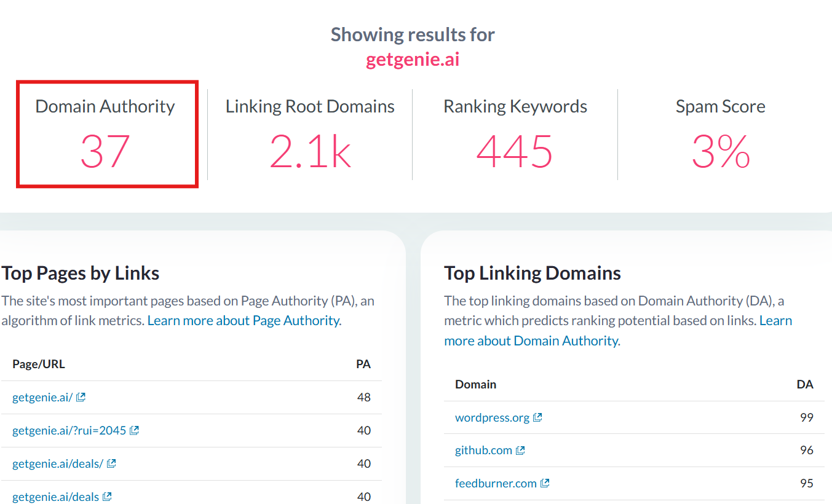Image resolution: width=832 pixels, height=504 pixels.
Task: Open external link icon beside getgenie.ai/
Action: (x=81, y=397)
